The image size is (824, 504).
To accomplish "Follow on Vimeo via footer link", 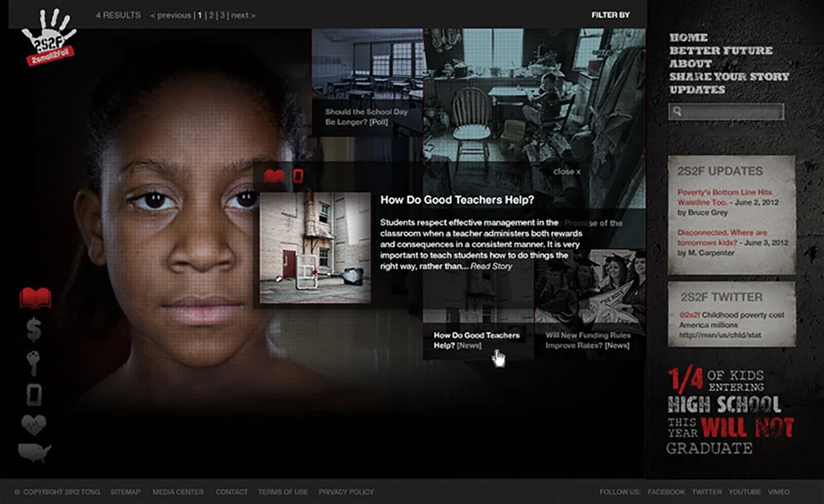I will [x=779, y=492].
